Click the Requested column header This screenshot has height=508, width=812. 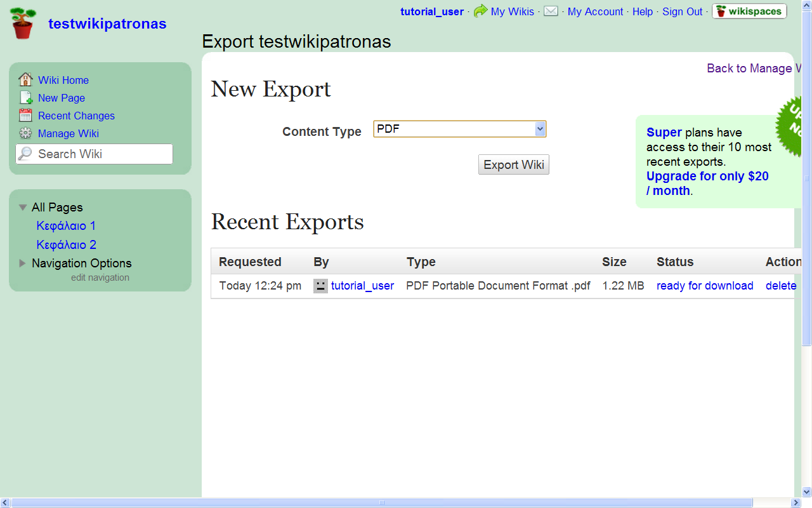(250, 262)
